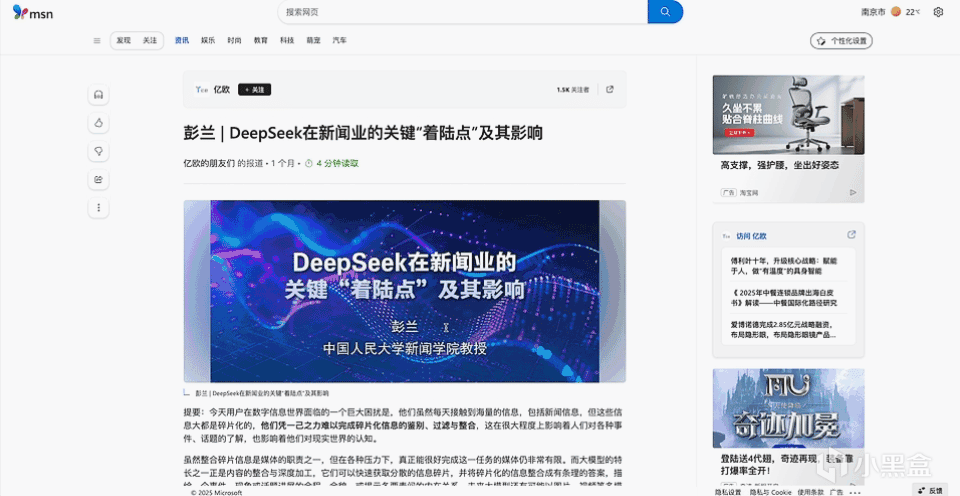Screen dimensions: 960x496
Task: Open 隐私与 Cookie footer link
Action: pos(773,492)
